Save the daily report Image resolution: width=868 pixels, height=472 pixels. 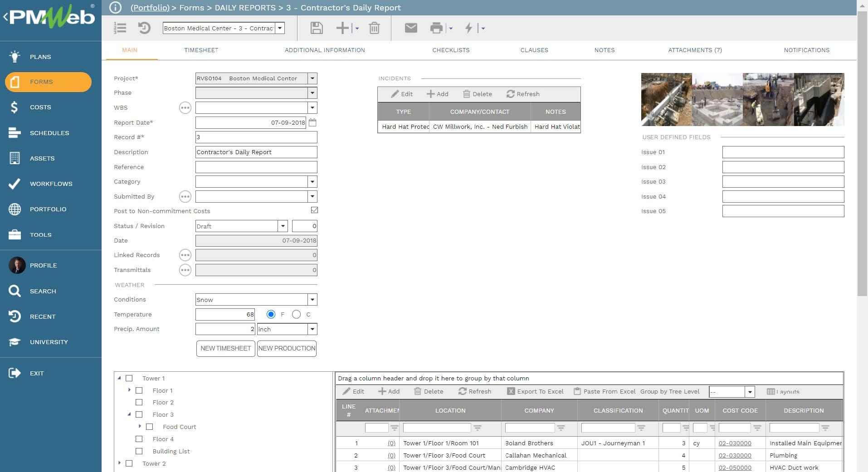[x=317, y=28]
